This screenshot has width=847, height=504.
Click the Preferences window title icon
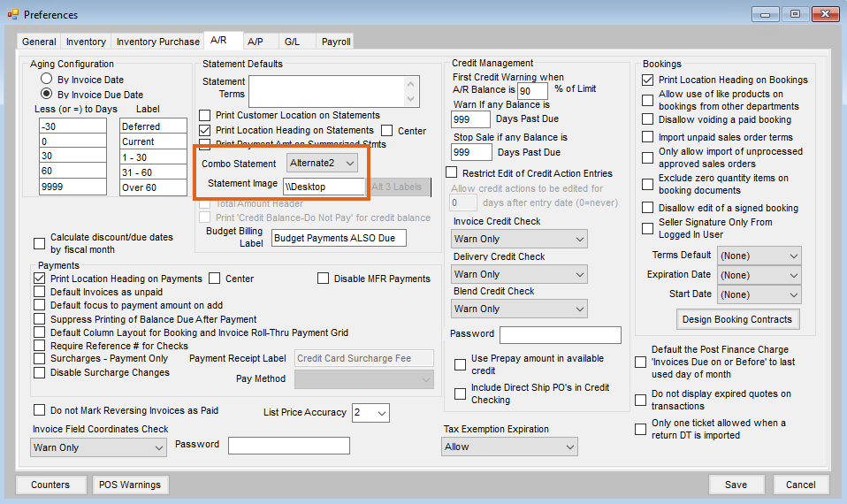point(13,14)
